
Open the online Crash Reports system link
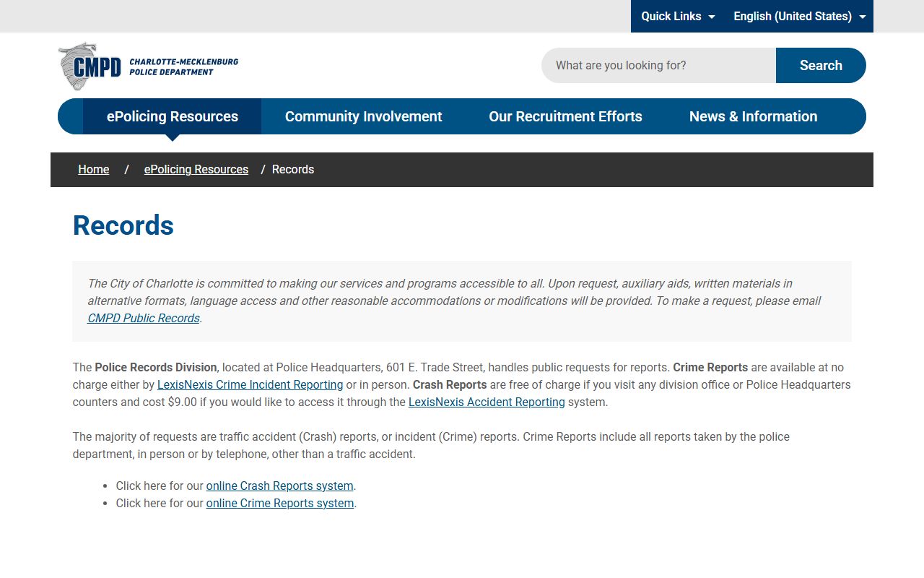279,486
